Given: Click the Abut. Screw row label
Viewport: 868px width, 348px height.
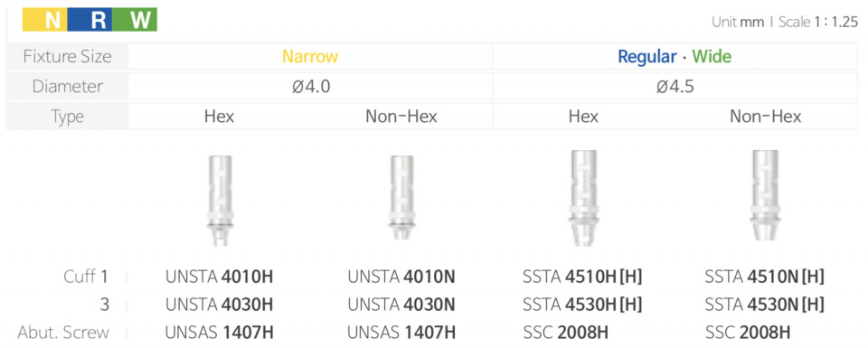Looking at the screenshot, I should (x=63, y=333).
